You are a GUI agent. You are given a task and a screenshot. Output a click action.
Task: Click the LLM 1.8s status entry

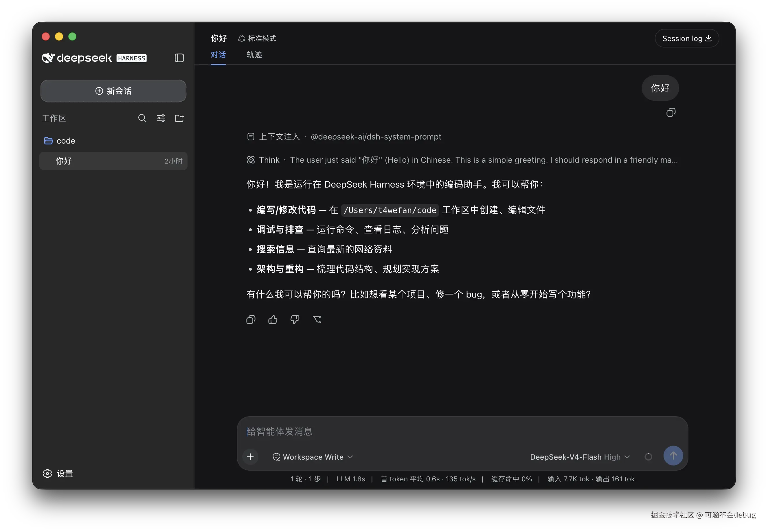coord(350,479)
